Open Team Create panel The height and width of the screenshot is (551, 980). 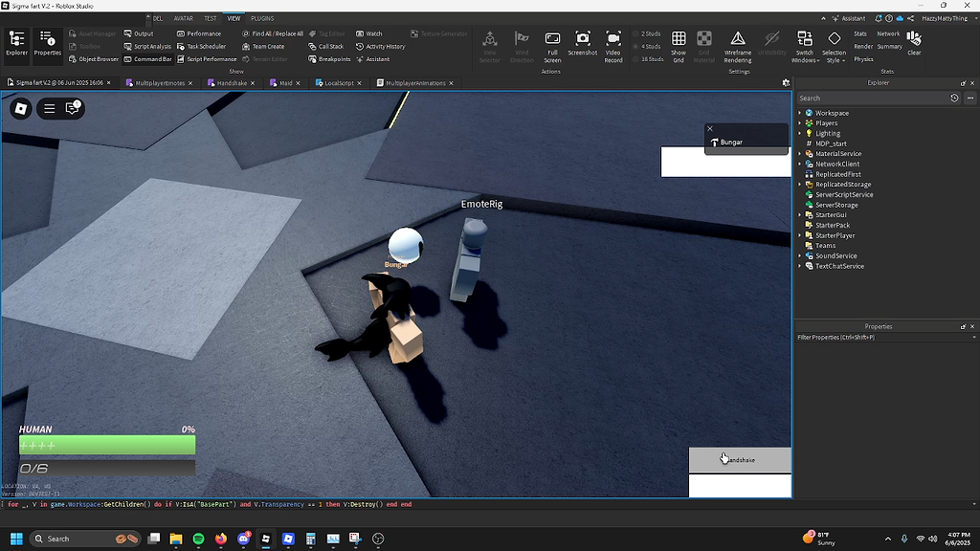[263, 46]
